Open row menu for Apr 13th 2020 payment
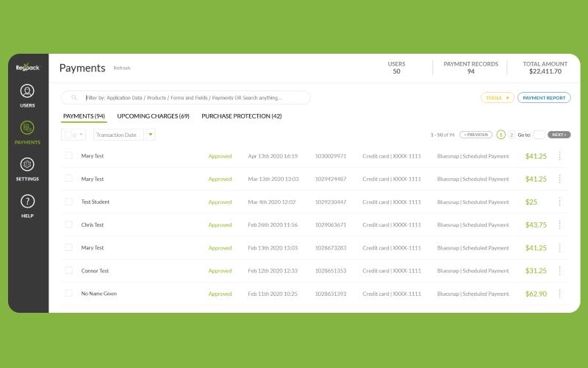Viewport: 588px width, 368px height. click(x=559, y=156)
